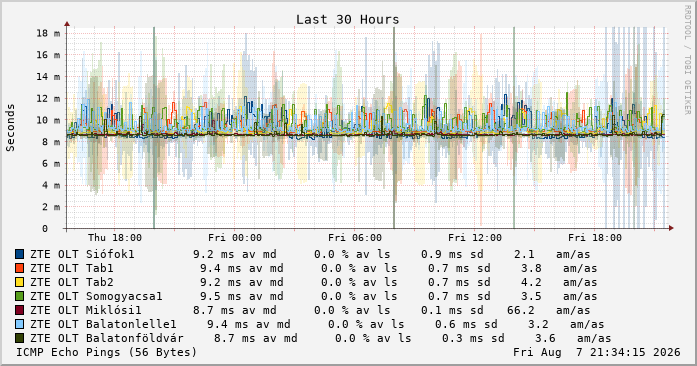The width and height of the screenshot is (697, 366).
Task: Click the '6 m' y-axis value
Action: 51,164
